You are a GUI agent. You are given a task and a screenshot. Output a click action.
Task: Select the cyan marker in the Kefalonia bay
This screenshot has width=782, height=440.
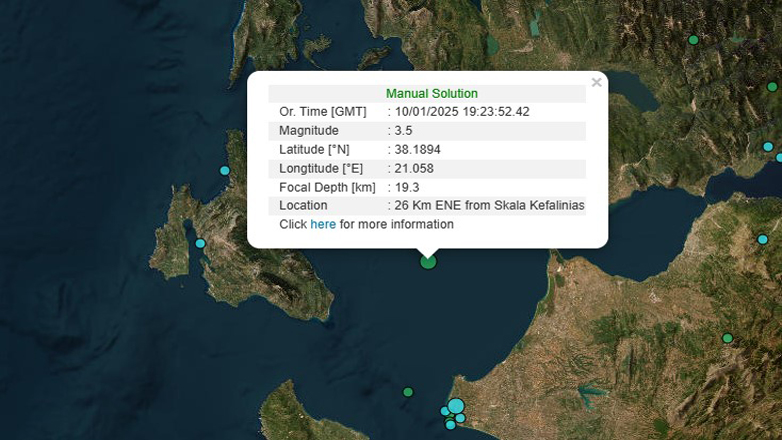tap(200, 243)
